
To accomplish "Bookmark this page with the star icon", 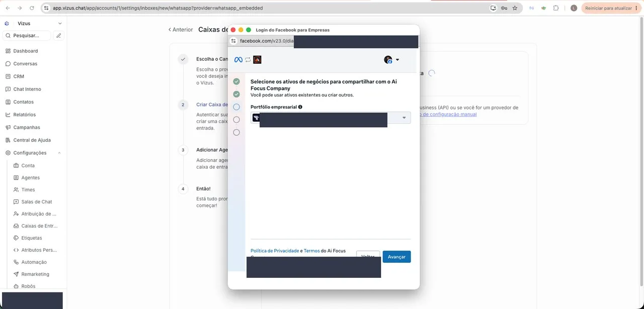I will click(x=515, y=8).
